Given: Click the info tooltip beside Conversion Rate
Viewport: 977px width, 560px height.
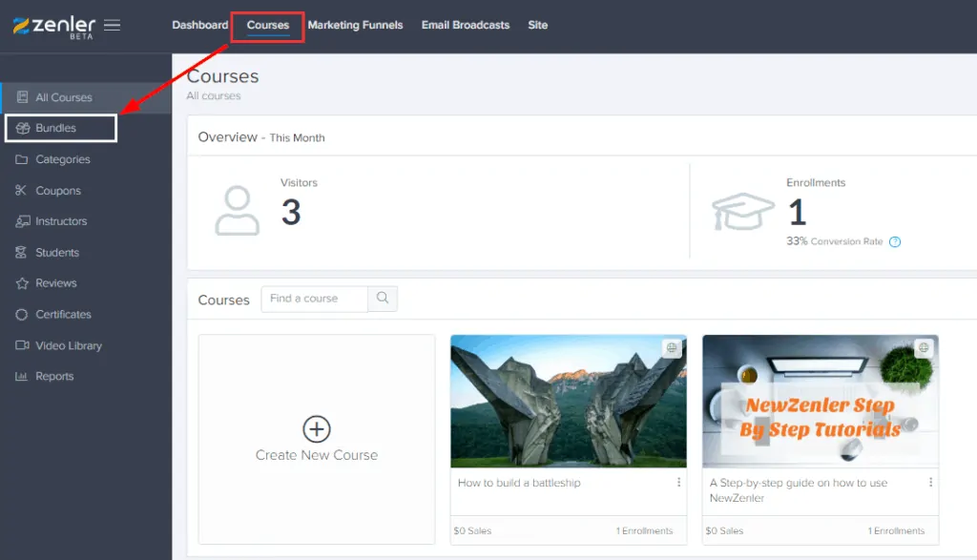Looking at the screenshot, I should point(894,241).
